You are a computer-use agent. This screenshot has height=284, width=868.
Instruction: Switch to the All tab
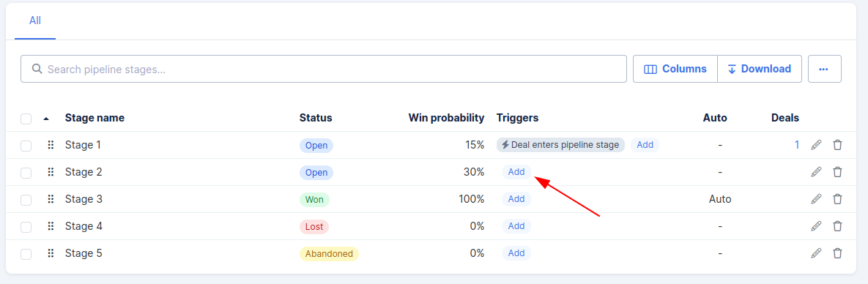[35, 20]
